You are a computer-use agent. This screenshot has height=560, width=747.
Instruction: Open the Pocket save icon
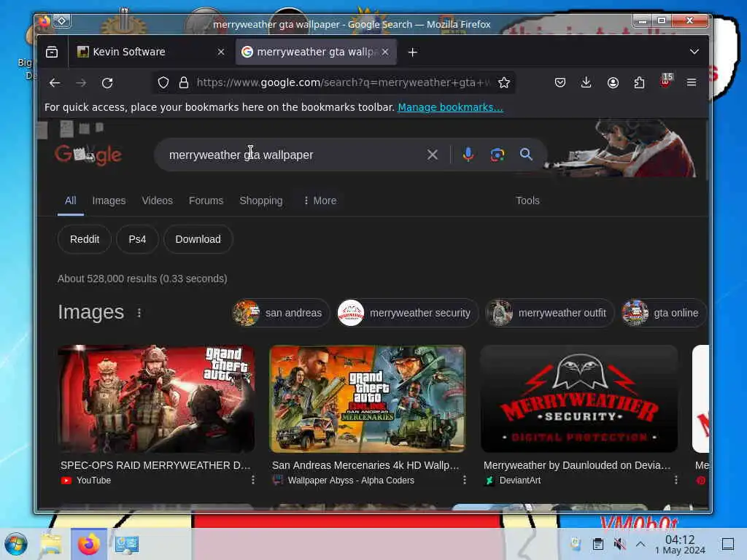click(x=560, y=83)
